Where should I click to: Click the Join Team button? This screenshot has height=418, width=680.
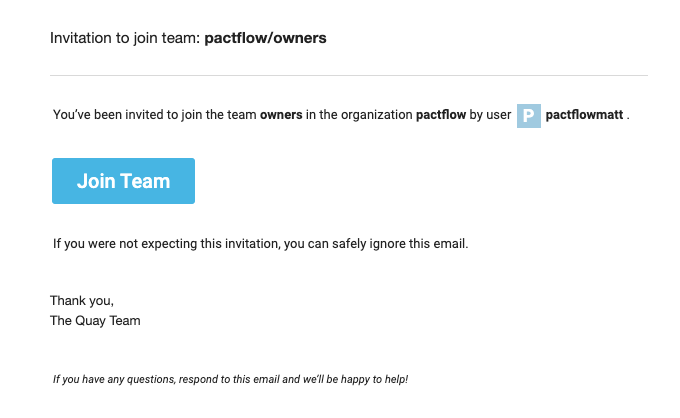click(x=123, y=181)
